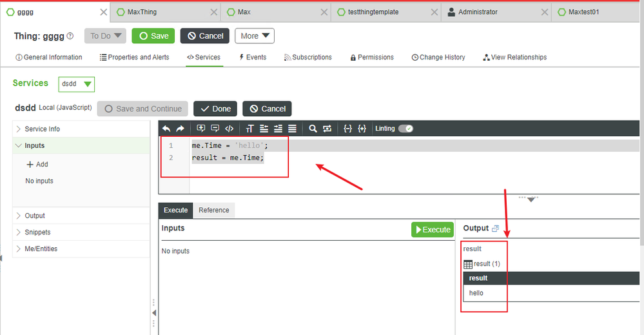The width and height of the screenshot is (644, 335).
Task: Click the comment-plus icon in editor toolbar
Action: click(201, 128)
